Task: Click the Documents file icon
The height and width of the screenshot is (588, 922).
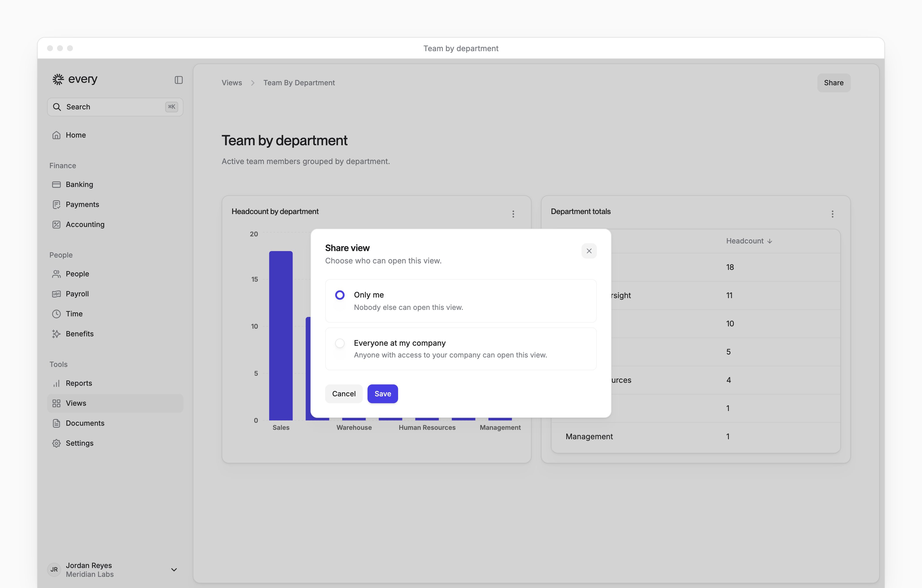Action: click(56, 423)
